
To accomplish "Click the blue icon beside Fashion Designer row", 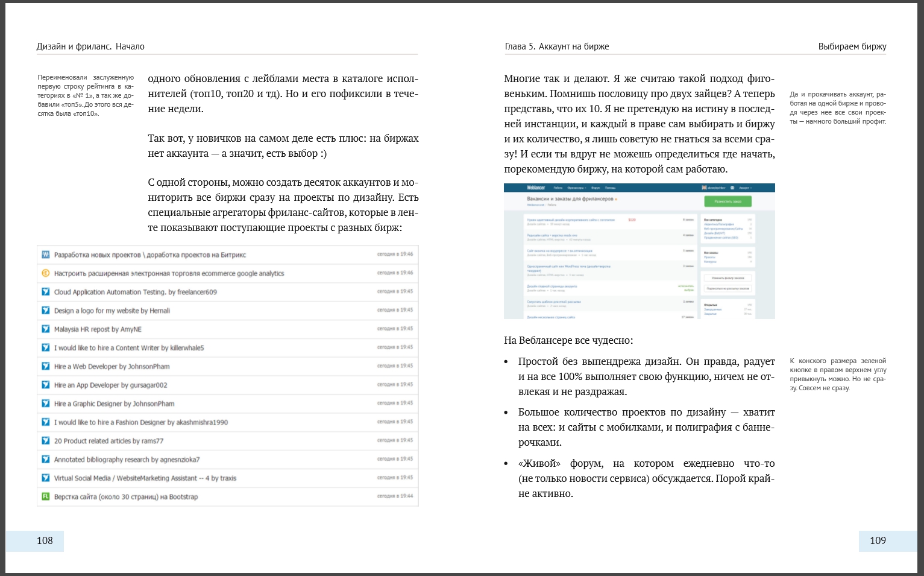I will point(45,422).
